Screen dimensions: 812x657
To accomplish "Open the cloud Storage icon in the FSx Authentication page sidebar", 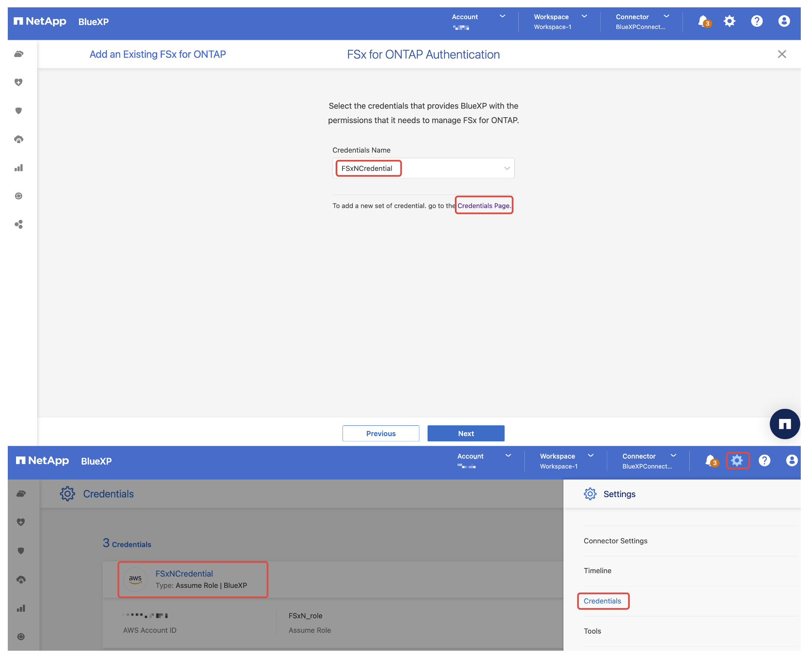I will (x=19, y=54).
